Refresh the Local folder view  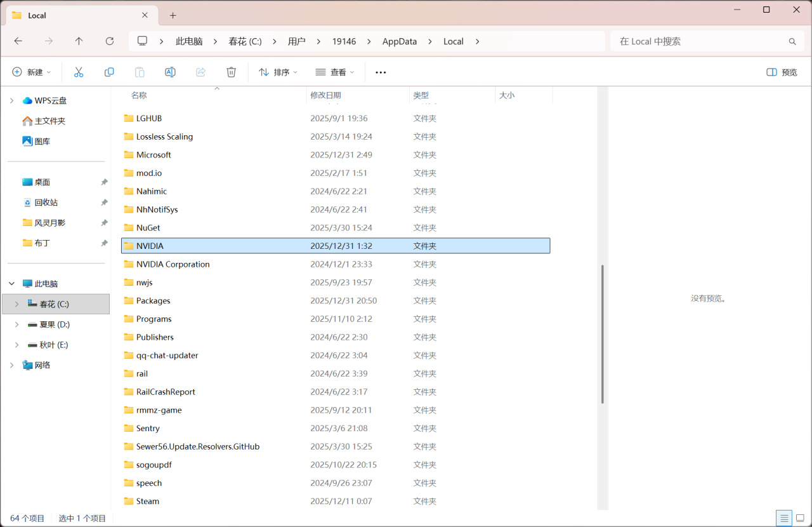pos(110,41)
